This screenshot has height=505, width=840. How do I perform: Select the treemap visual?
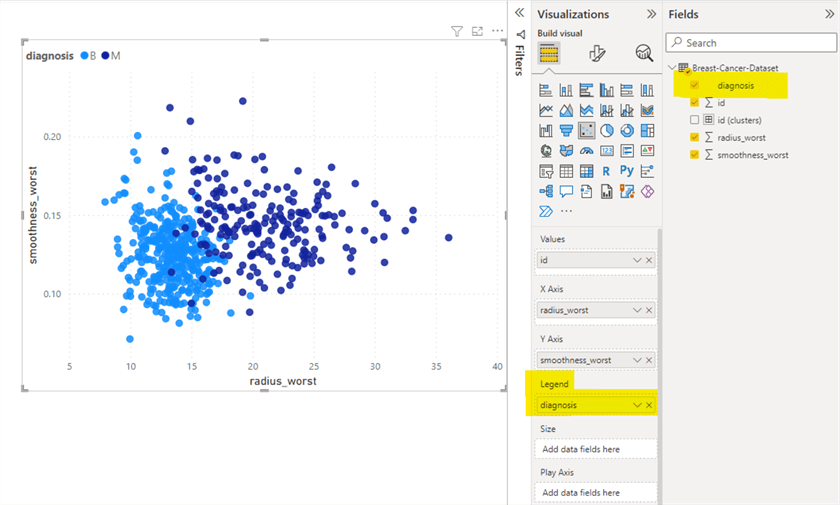coord(647,131)
